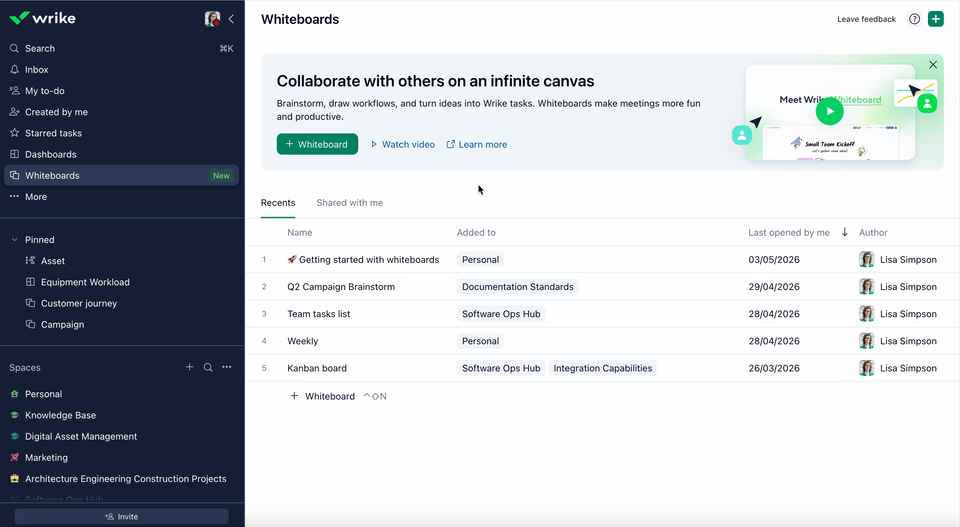Viewport: 960px width, 527px height.
Task: Switch to the Recents tab
Action: 278,203
